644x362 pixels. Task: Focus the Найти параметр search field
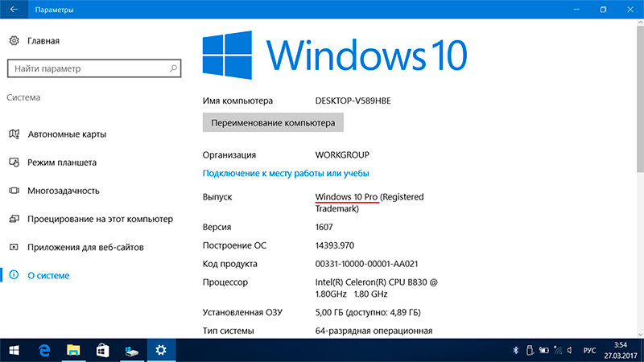point(94,68)
